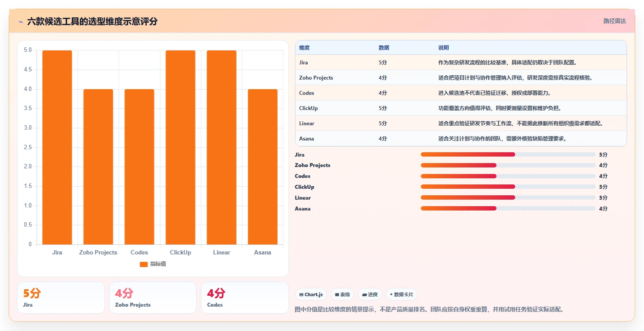
Task: Click the 说明 column header
Action: (443, 48)
